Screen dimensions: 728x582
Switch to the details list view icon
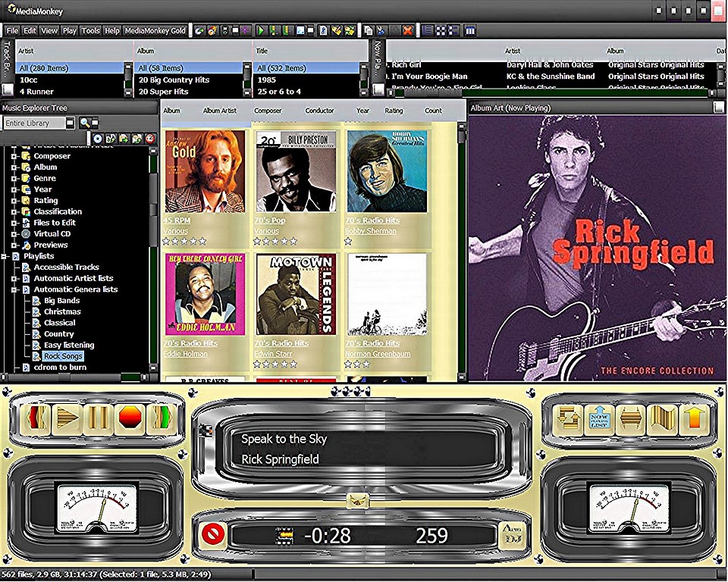[x=428, y=30]
